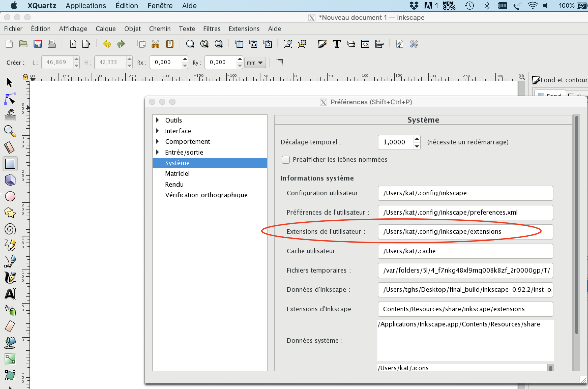Select the Spray tool
This screenshot has height=389, width=588.
tap(10, 310)
